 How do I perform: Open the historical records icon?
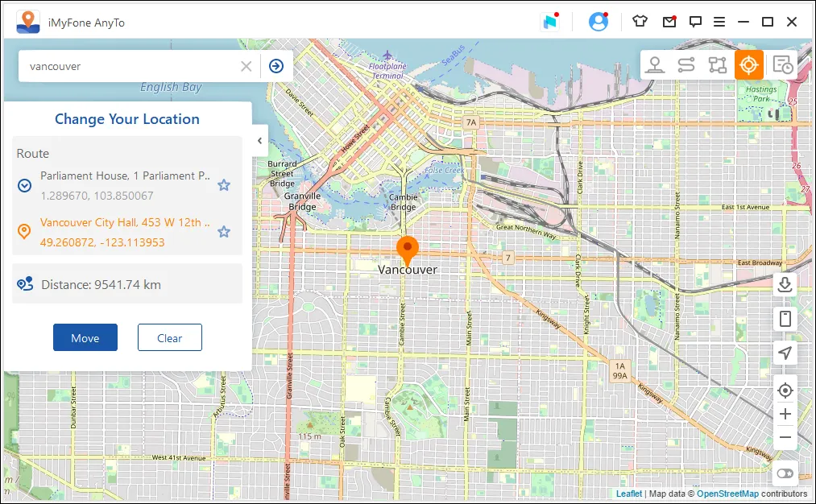[781, 65]
